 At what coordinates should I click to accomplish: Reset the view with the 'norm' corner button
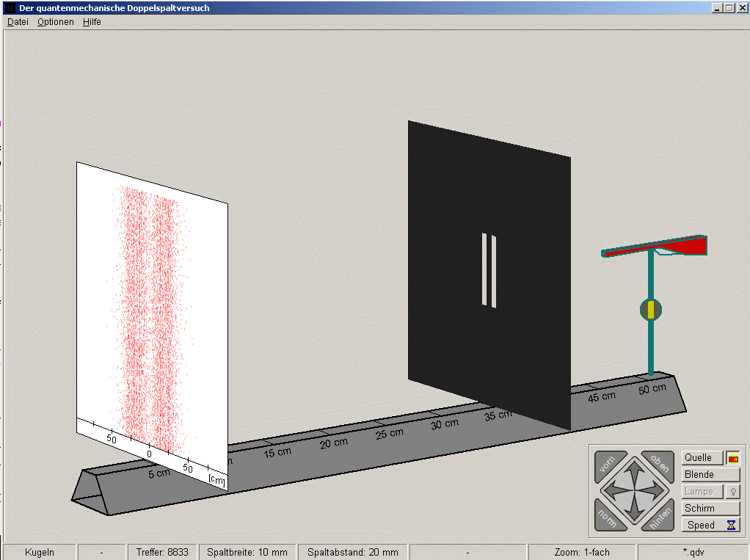pyautogui.click(x=608, y=516)
